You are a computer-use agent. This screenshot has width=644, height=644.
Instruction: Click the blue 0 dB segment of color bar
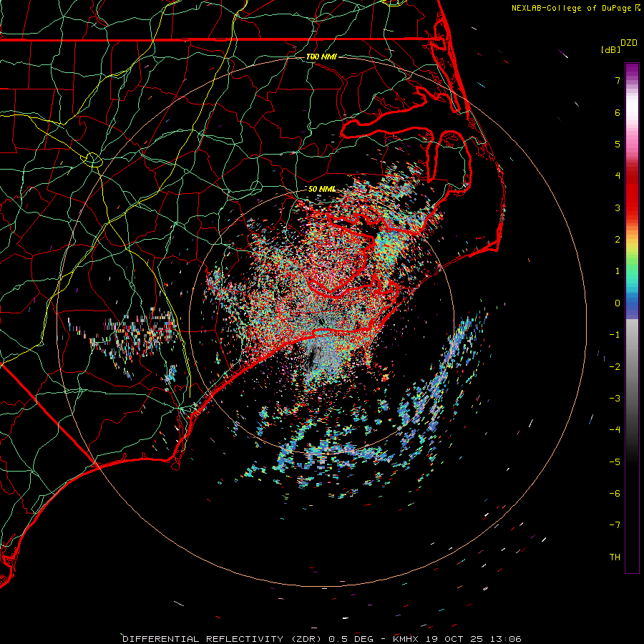pyautogui.click(x=632, y=305)
